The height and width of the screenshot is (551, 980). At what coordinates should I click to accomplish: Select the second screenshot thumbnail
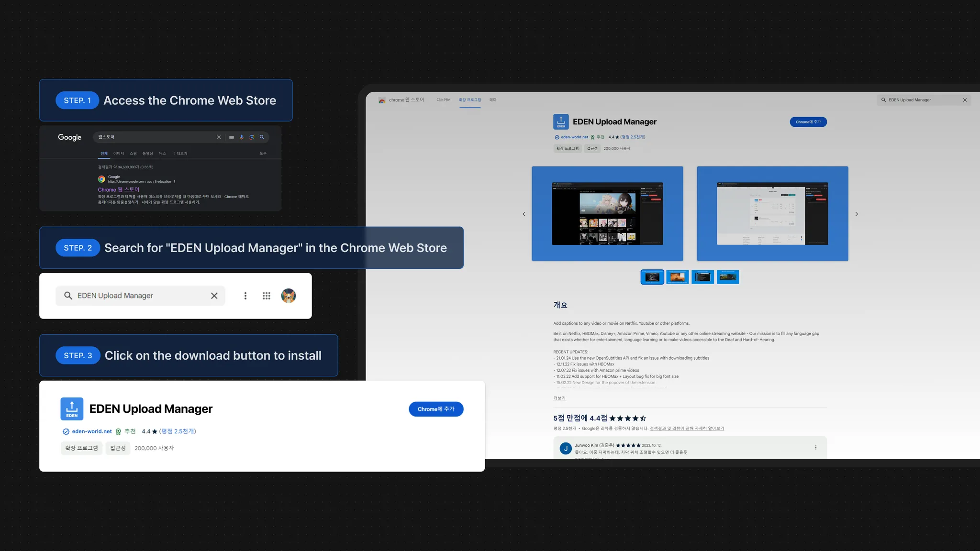[x=677, y=277]
